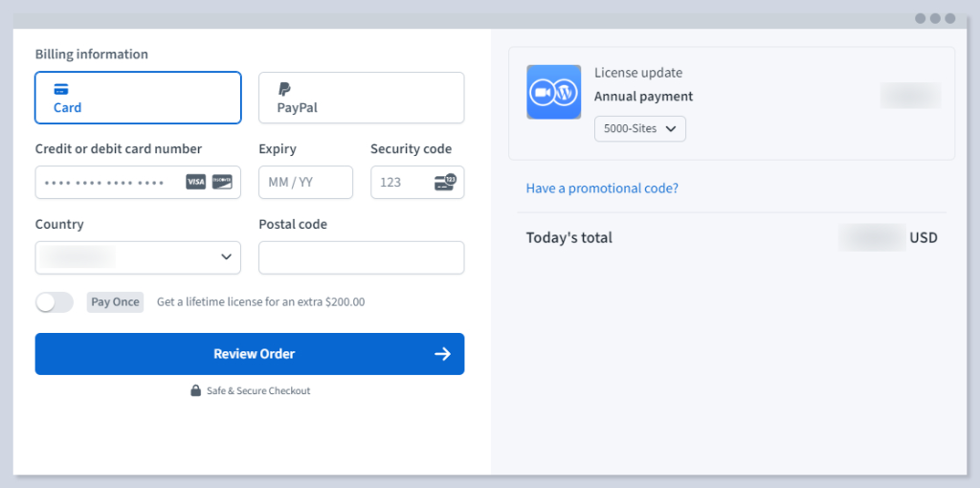Click the PayPal logo icon
Image resolution: width=980 pixels, height=488 pixels.
284,89
